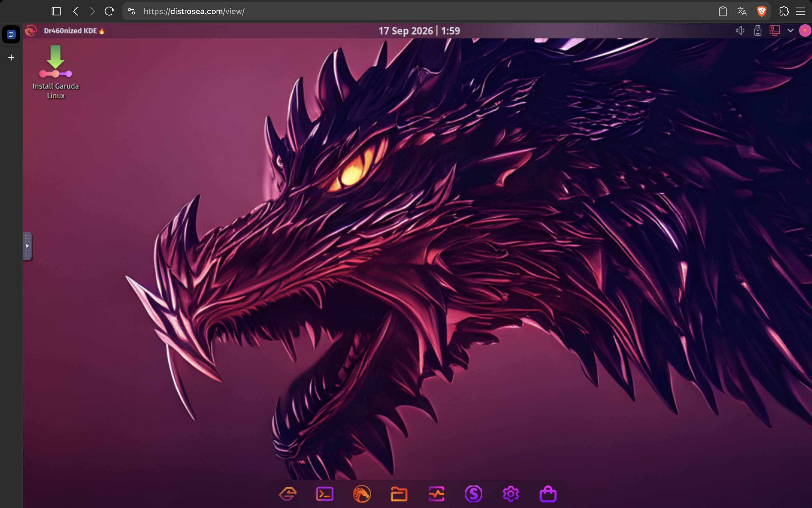Open Brave Shields lion icon
This screenshot has width=812, height=508.
[762, 11]
